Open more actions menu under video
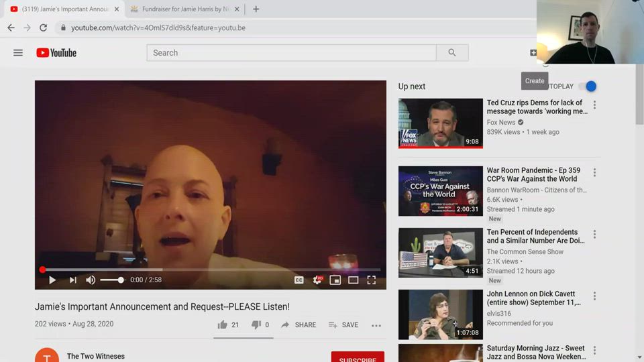 click(376, 325)
